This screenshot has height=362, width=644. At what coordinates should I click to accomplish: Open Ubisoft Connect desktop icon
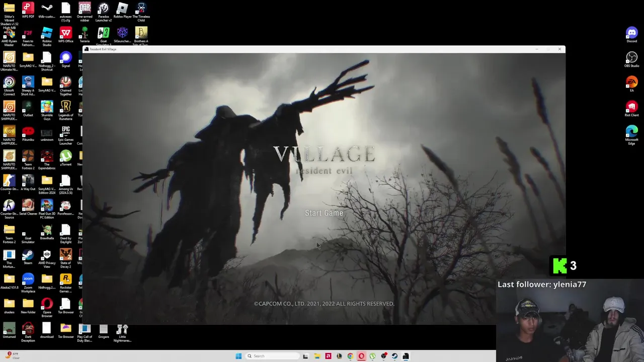tap(9, 86)
